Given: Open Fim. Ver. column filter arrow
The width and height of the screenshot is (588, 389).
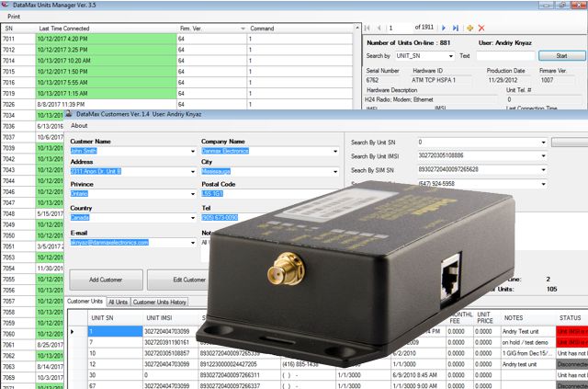Looking at the screenshot, I should [243, 29].
